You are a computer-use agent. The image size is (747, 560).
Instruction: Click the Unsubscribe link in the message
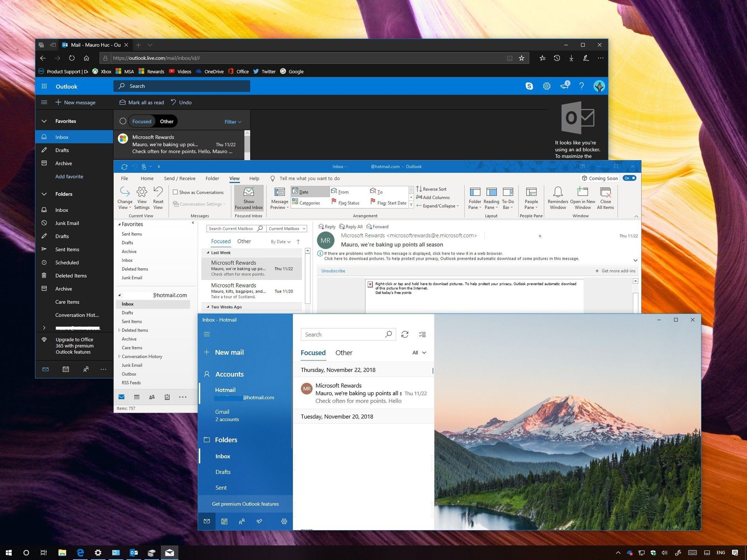pyautogui.click(x=333, y=271)
